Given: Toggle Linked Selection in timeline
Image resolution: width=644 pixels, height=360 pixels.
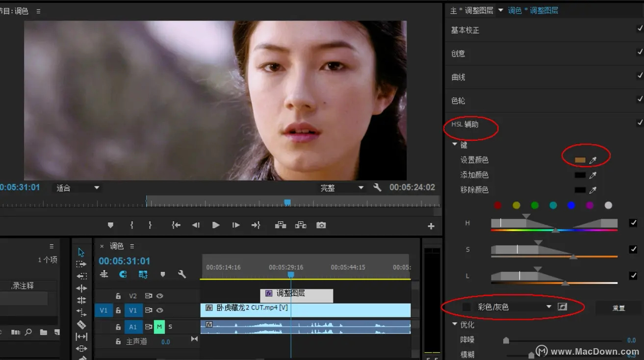Looking at the screenshot, I should tap(143, 274).
